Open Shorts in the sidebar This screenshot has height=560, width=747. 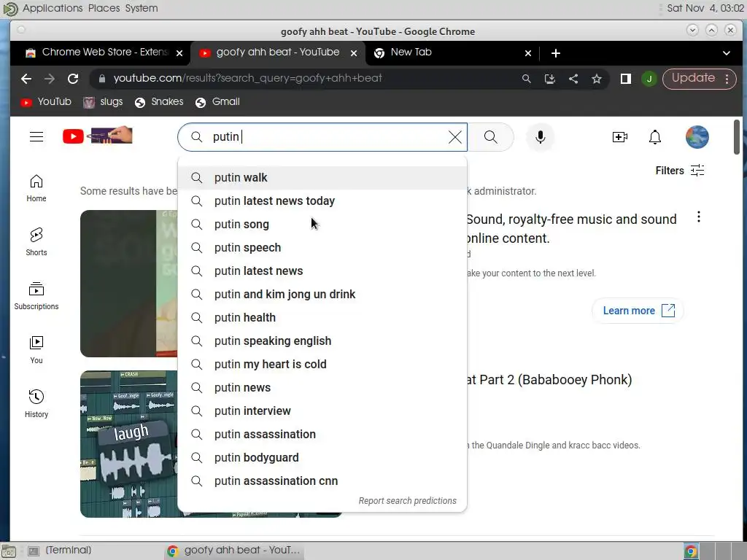point(36,242)
